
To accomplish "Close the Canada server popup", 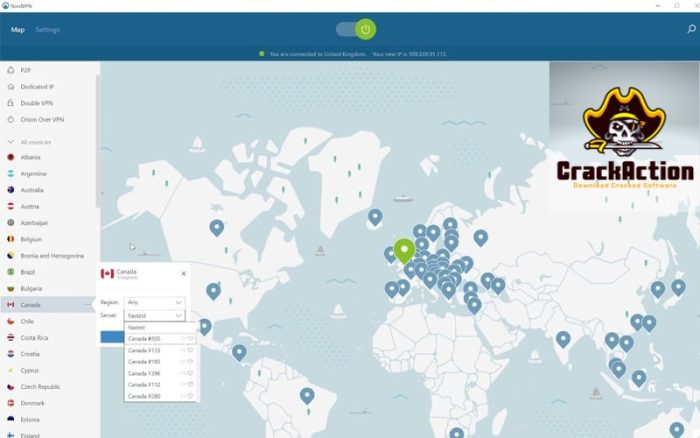I will pyautogui.click(x=183, y=274).
